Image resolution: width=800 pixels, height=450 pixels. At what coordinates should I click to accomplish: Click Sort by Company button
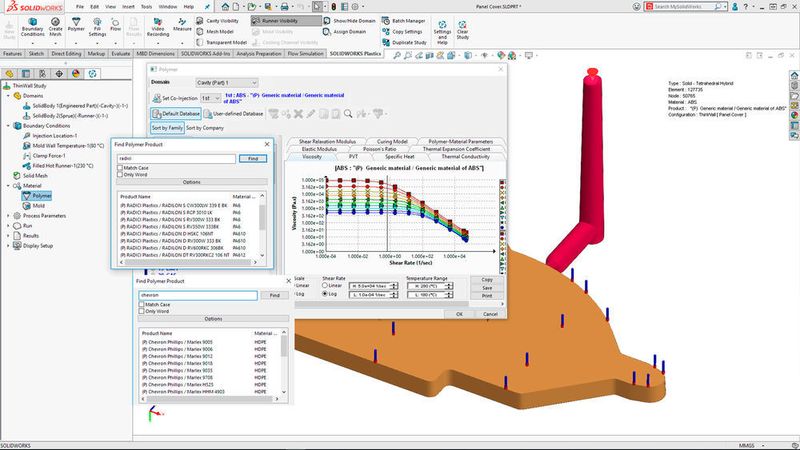205,128
